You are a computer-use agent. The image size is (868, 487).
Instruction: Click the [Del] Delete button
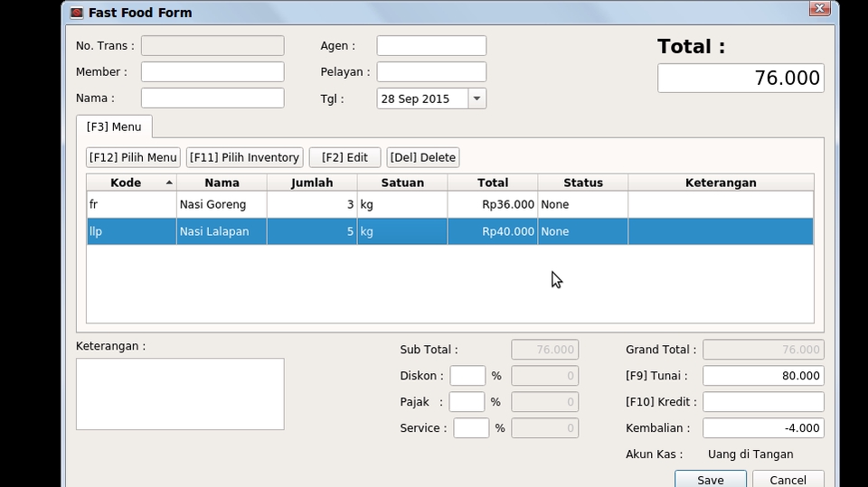[422, 157]
